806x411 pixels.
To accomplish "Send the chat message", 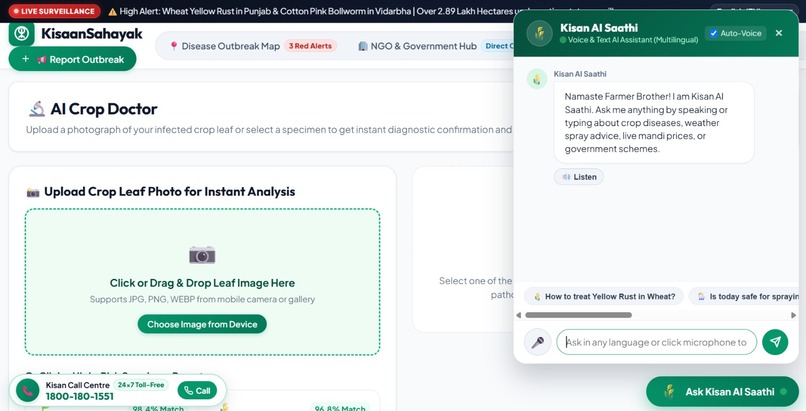I will tap(775, 342).
